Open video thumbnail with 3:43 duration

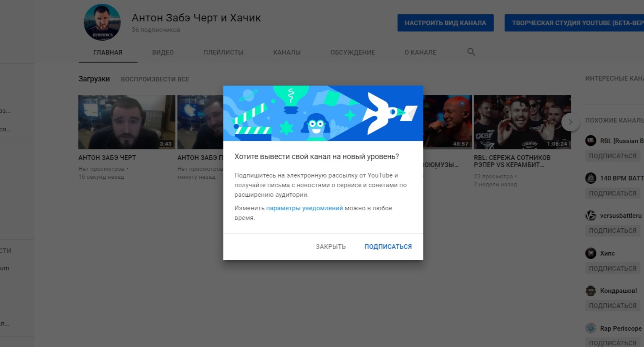pyautogui.click(x=127, y=122)
